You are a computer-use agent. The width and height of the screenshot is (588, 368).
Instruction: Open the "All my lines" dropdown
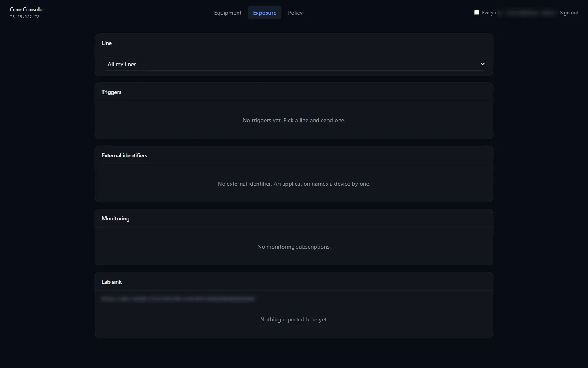[x=294, y=64]
